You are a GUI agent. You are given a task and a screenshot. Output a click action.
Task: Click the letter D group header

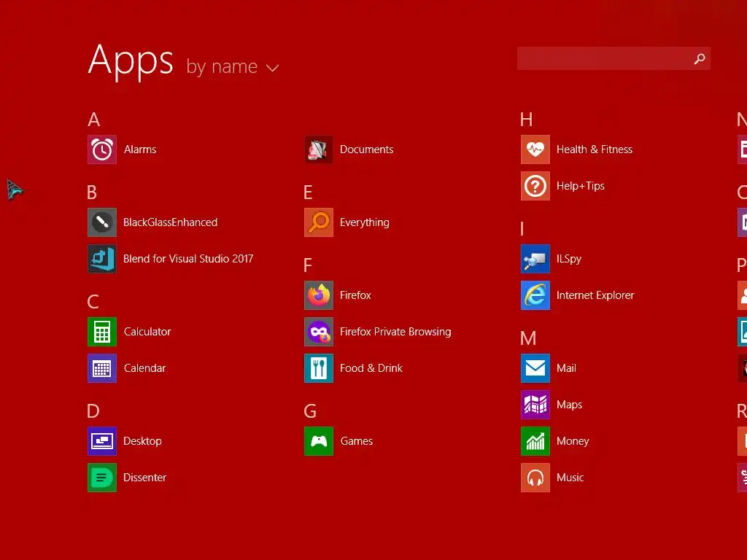click(93, 411)
